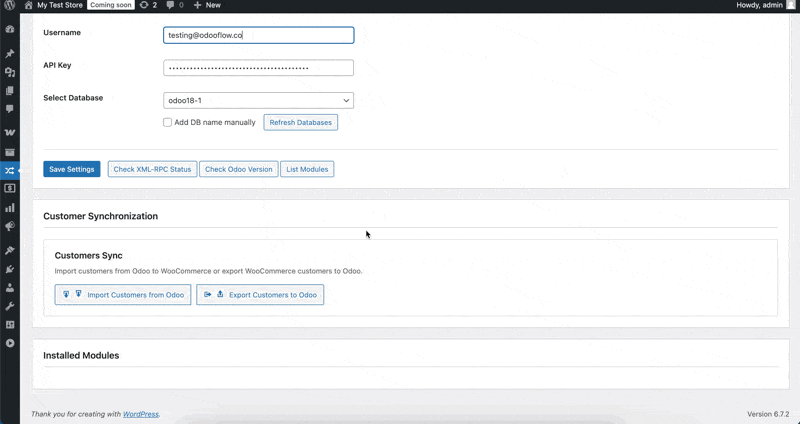Click the Save Settings button

click(x=72, y=169)
